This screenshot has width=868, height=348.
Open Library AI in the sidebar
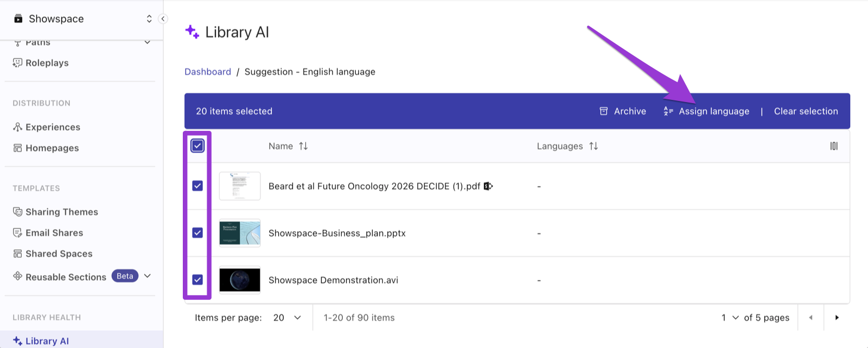coord(47,341)
